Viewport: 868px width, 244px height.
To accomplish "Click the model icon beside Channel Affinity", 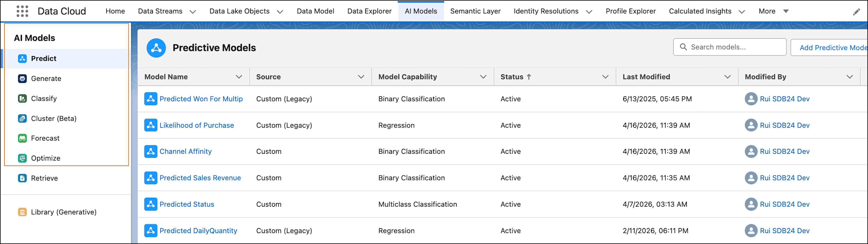I will click(x=151, y=152).
